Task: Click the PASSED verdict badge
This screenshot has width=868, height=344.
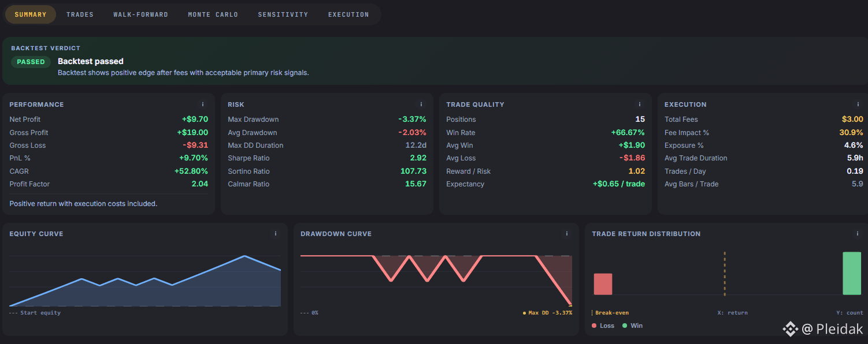Action: coord(31,62)
